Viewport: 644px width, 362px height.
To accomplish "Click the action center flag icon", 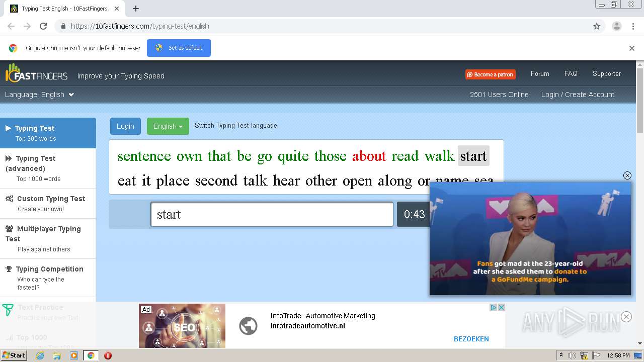I will tap(596, 355).
